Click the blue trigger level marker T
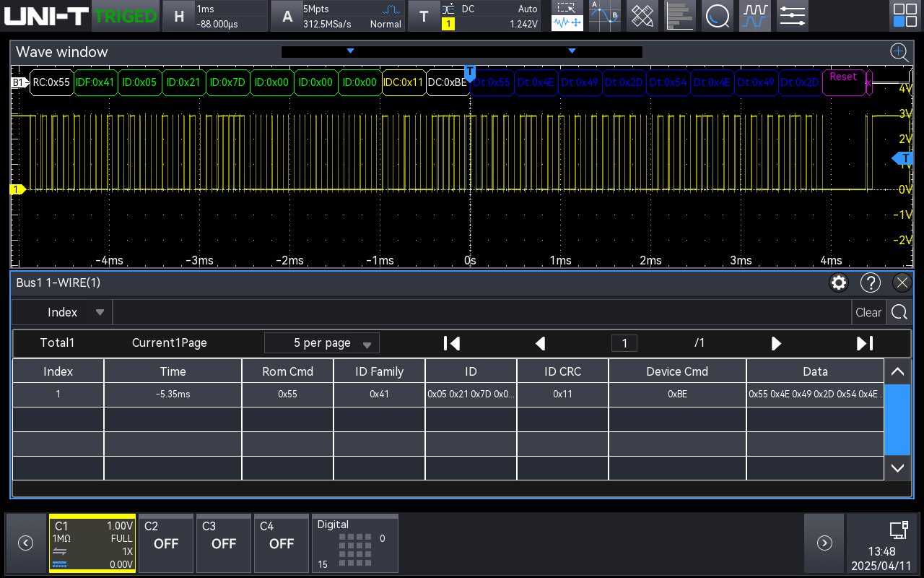 pyautogui.click(x=903, y=158)
